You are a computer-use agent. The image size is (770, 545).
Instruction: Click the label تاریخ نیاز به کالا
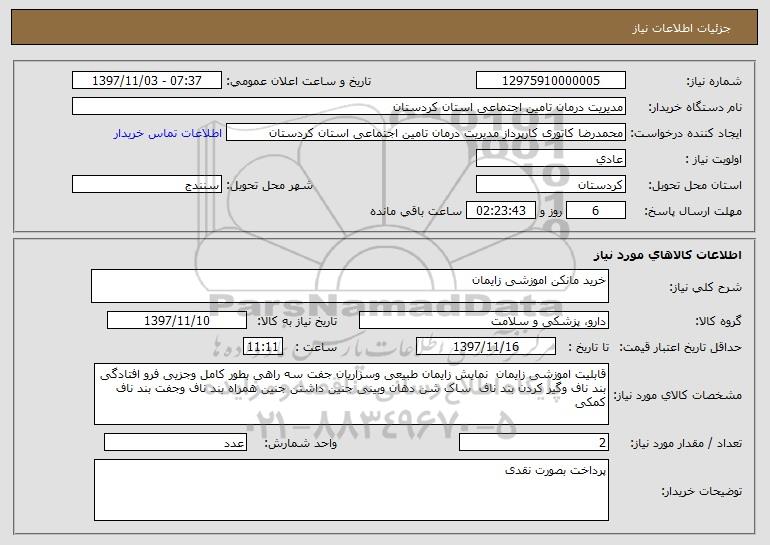298,322
